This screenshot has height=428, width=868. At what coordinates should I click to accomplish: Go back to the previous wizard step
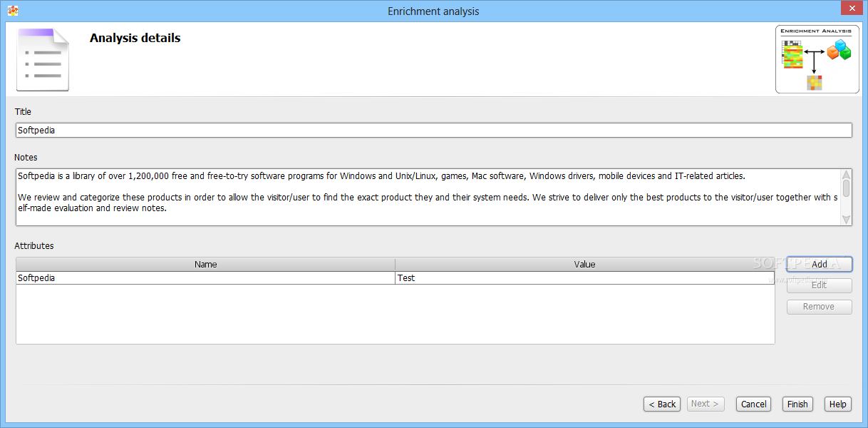[x=662, y=404]
